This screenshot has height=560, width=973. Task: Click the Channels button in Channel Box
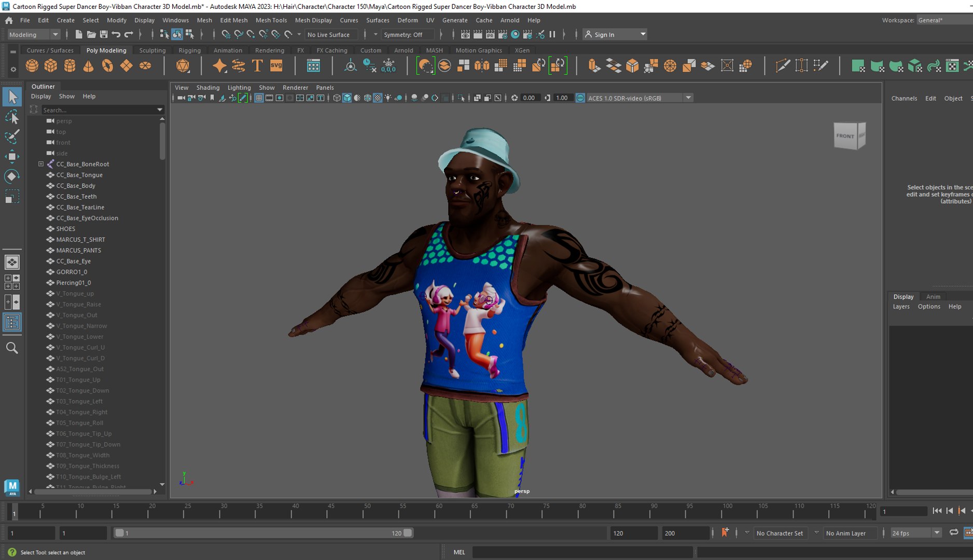(x=904, y=99)
